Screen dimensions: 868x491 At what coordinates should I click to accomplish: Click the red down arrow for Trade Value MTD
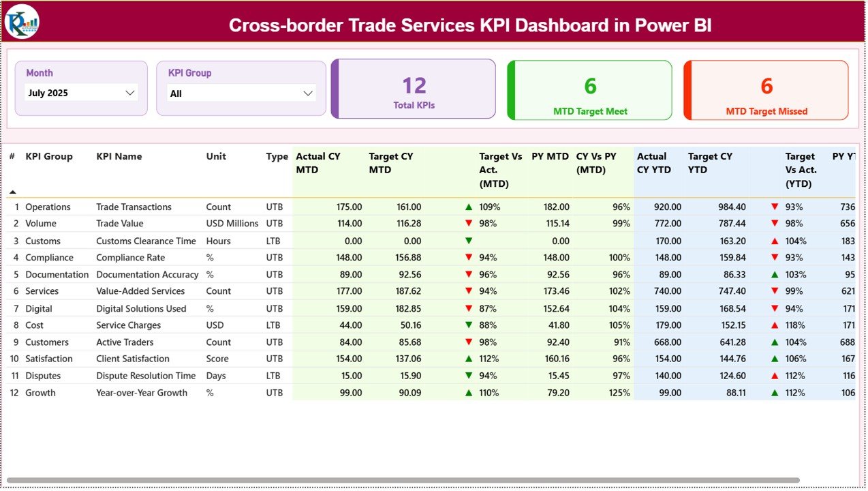pos(469,223)
